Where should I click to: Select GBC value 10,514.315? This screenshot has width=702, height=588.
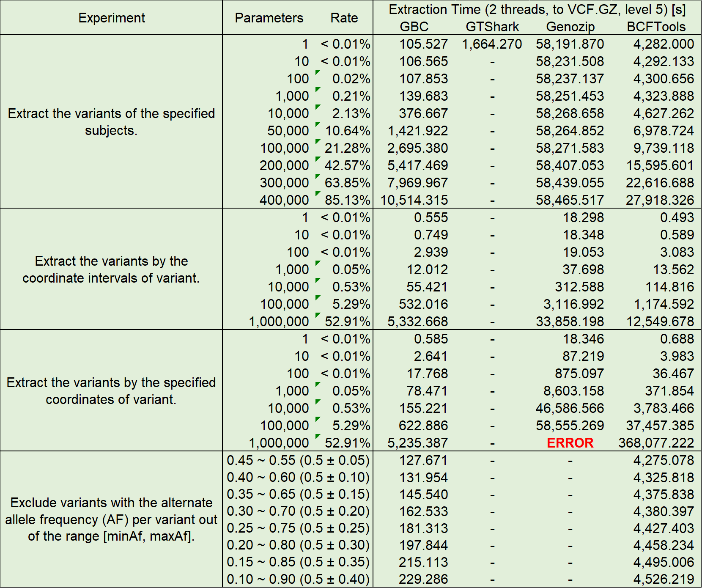[414, 200]
